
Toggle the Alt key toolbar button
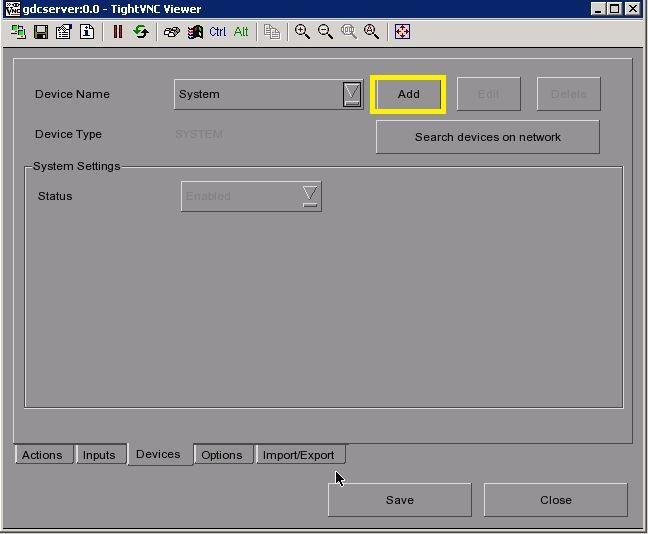coord(241,32)
